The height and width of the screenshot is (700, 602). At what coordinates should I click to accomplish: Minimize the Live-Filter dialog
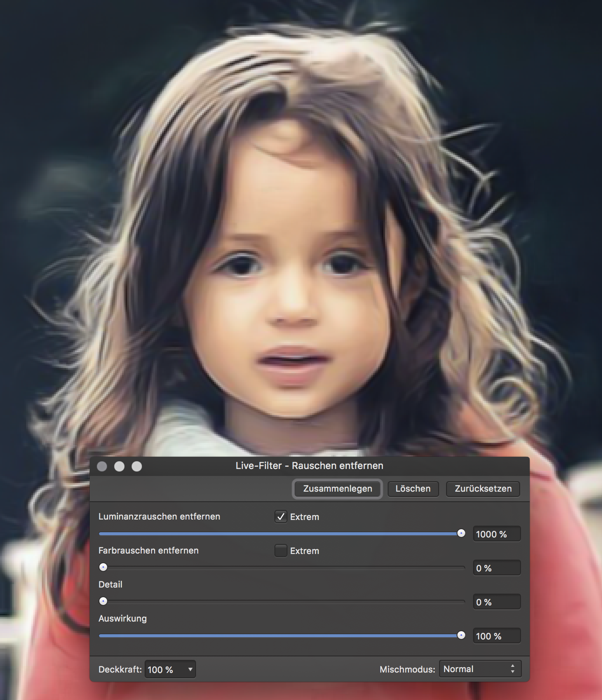click(x=119, y=466)
